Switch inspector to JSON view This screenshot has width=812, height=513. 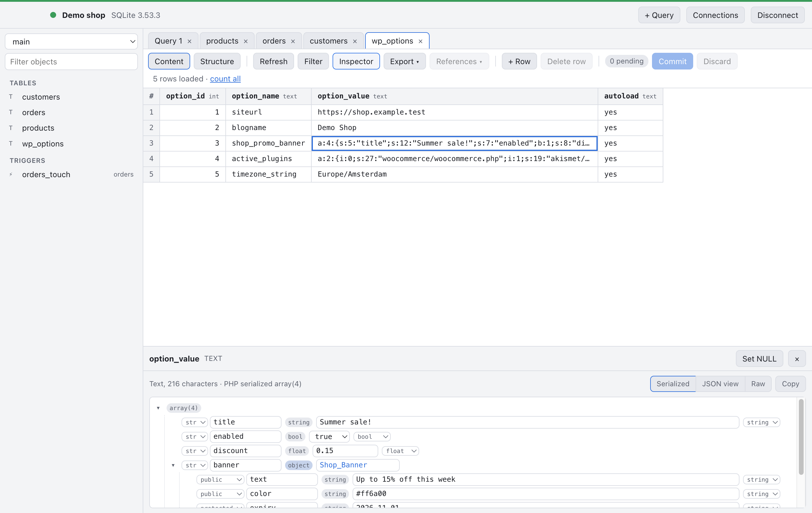click(x=720, y=384)
